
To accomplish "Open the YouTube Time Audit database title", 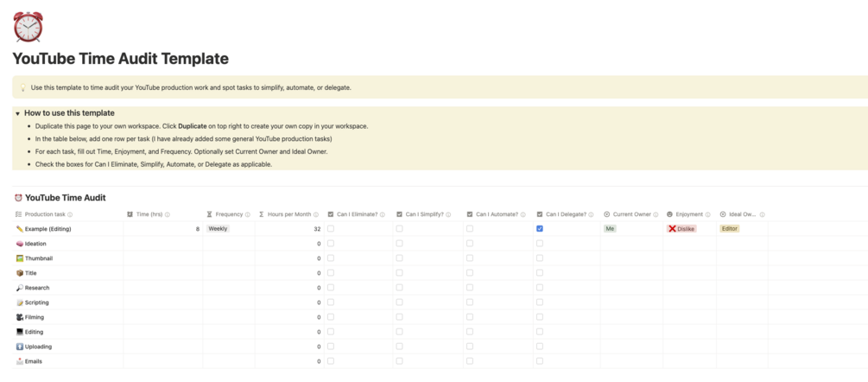I will coord(65,198).
